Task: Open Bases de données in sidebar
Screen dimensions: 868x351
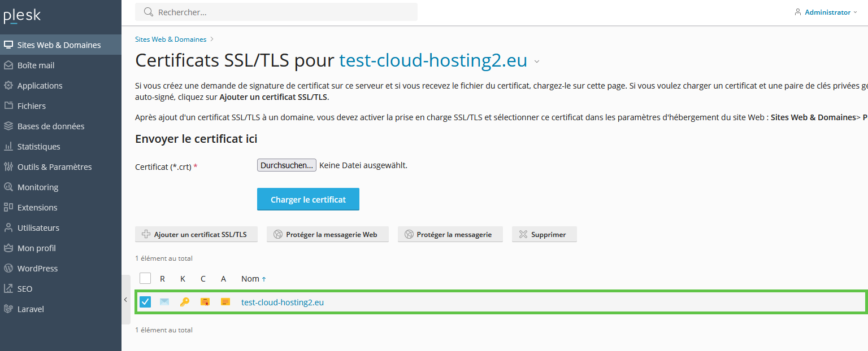Action: [60, 126]
